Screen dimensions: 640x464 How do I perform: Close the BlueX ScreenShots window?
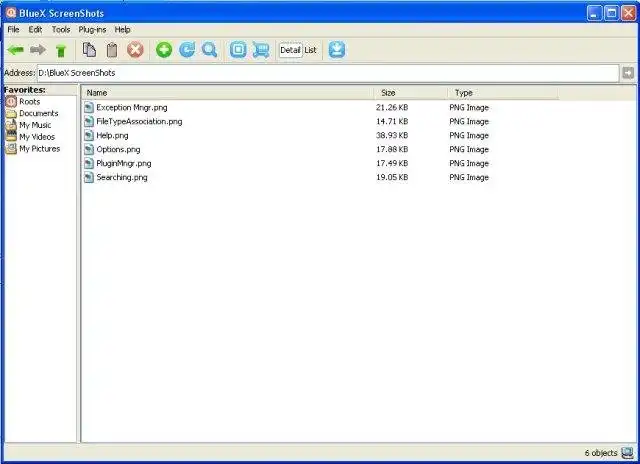coord(629,13)
